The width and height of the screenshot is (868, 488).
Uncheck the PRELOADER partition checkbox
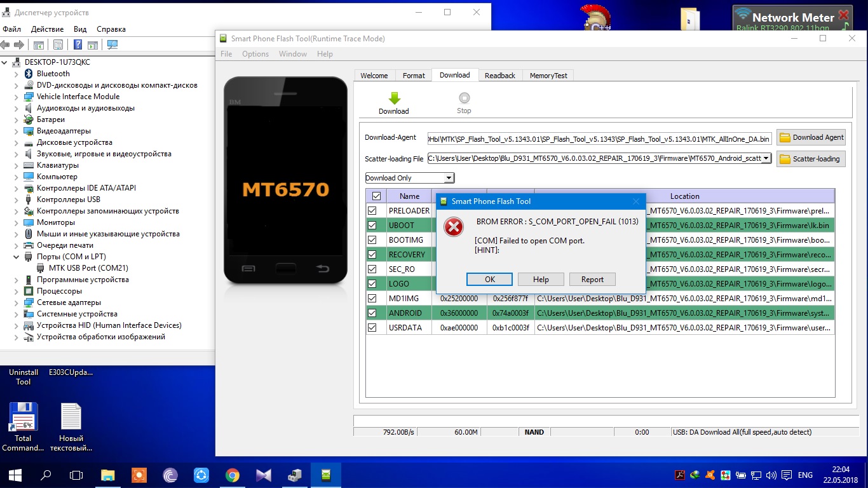point(372,211)
